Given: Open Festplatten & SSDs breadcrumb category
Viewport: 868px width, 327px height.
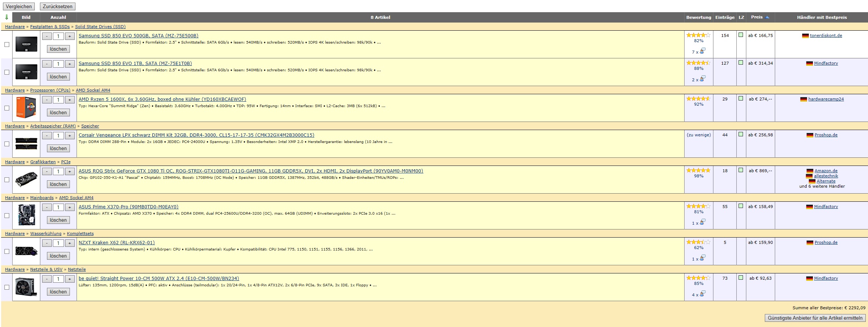Looking at the screenshot, I should point(50,27).
